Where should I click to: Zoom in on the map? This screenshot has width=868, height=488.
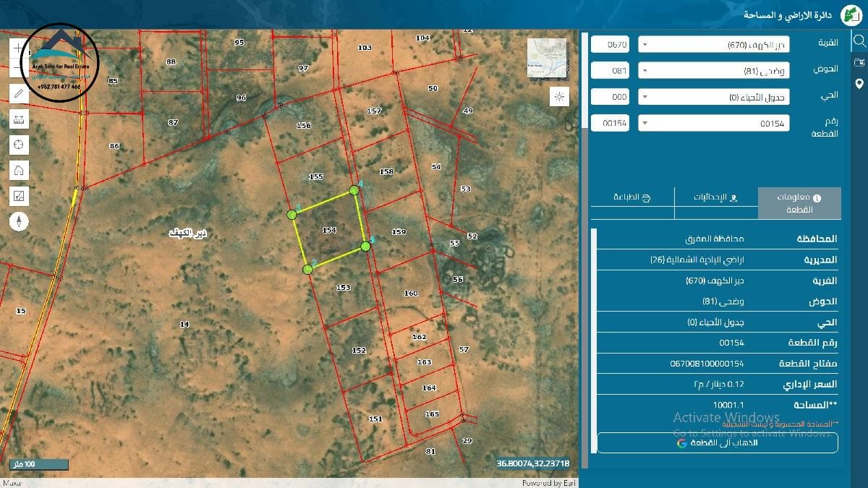pyautogui.click(x=19, y=48)
